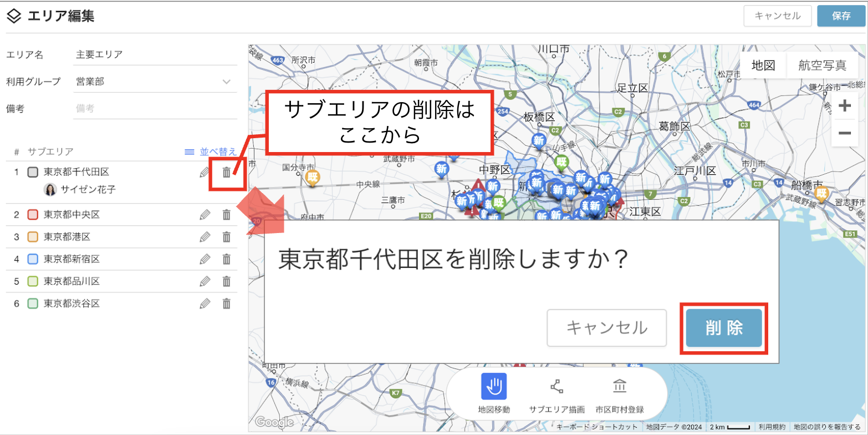Delete 東京都品川区 using its trash icon
868x435 pixels.
(227, 281)
